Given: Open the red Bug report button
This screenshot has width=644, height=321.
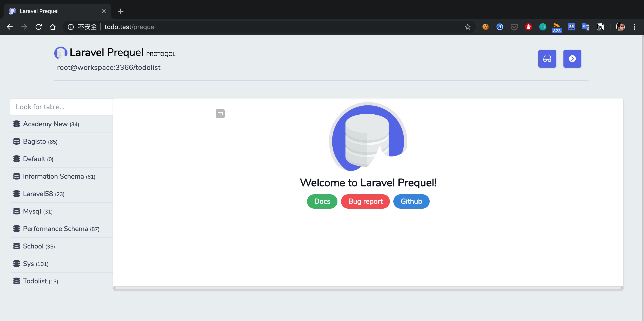Looking at the screenshot, I should point(365,201).
